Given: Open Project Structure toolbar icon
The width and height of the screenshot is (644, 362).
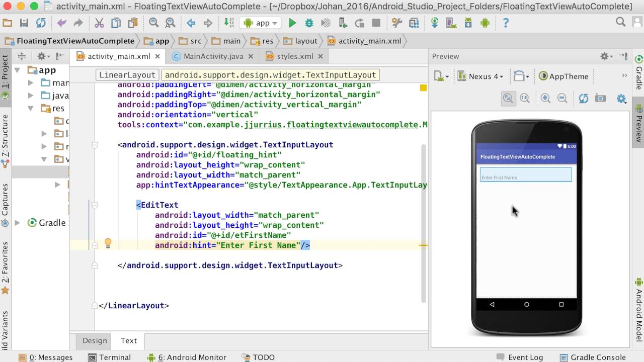Looking at the screenshot, I should 397,23.
